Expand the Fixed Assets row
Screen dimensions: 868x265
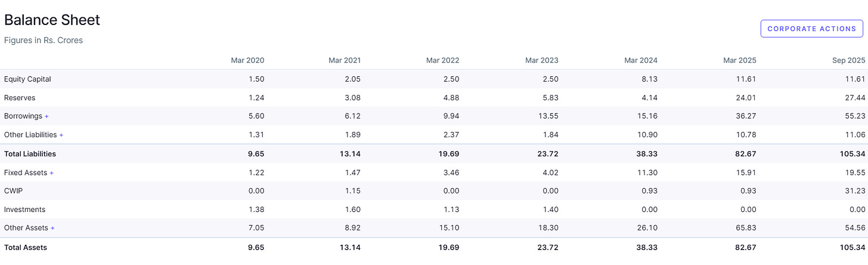(x=51, y=172)
